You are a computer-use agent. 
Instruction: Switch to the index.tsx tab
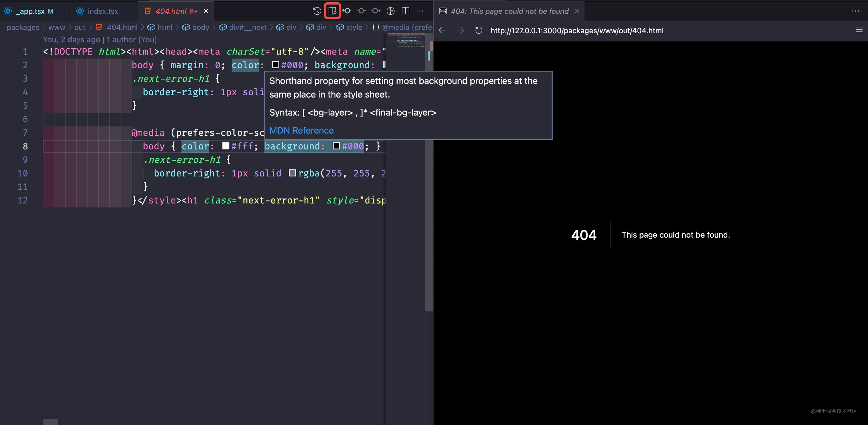(102, 11)
